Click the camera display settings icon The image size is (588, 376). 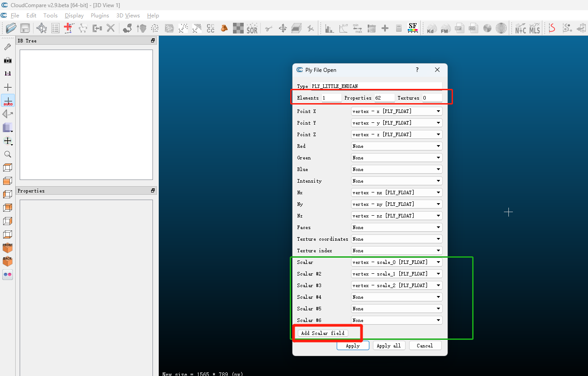click(x=8, y=60)
